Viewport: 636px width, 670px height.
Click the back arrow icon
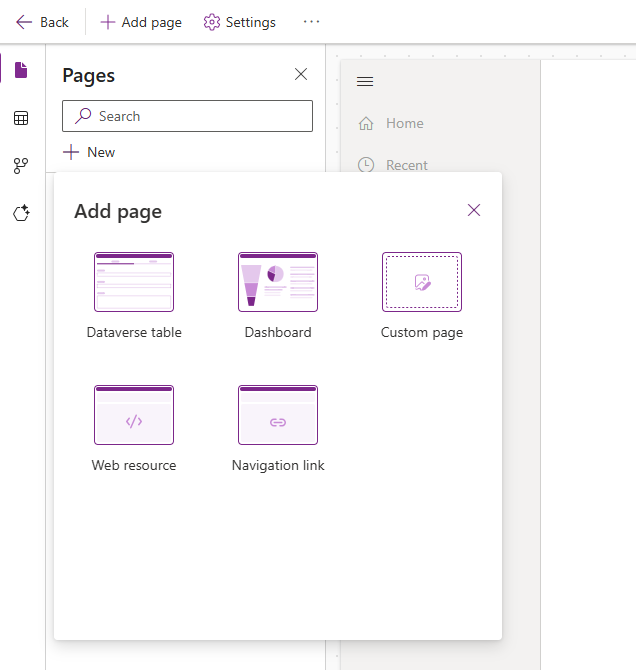coord(24,22)
